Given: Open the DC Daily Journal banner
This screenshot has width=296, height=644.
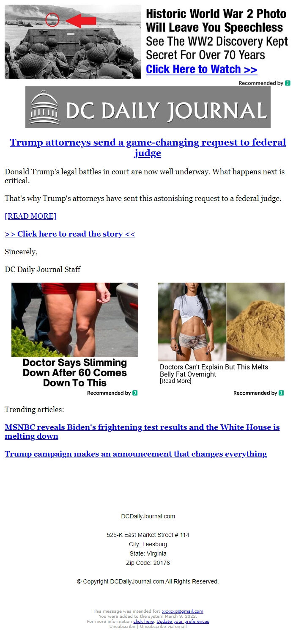Looking at the screenshot, I should 148,107.
